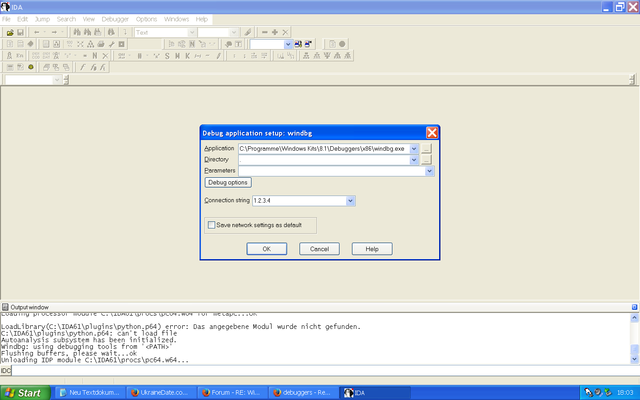Open the Windows menu
Screen dimensions: 640x400
(x=176, y=19)
